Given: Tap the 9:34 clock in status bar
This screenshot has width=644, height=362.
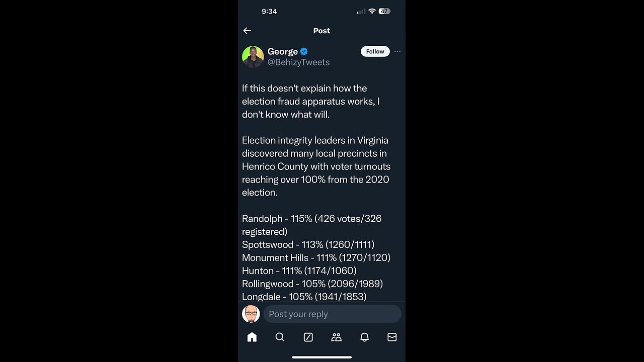Looking at the screenshot, I should (269, 11).
